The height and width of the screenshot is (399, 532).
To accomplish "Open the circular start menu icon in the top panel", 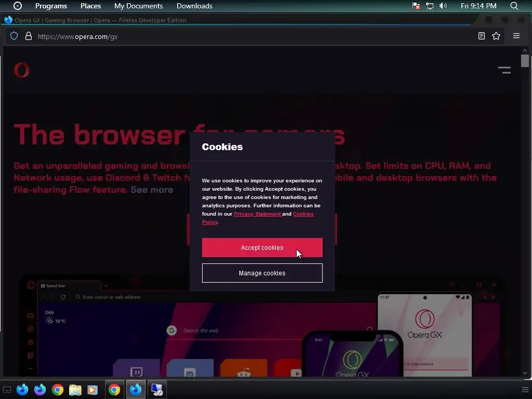I will coord(17,6).
